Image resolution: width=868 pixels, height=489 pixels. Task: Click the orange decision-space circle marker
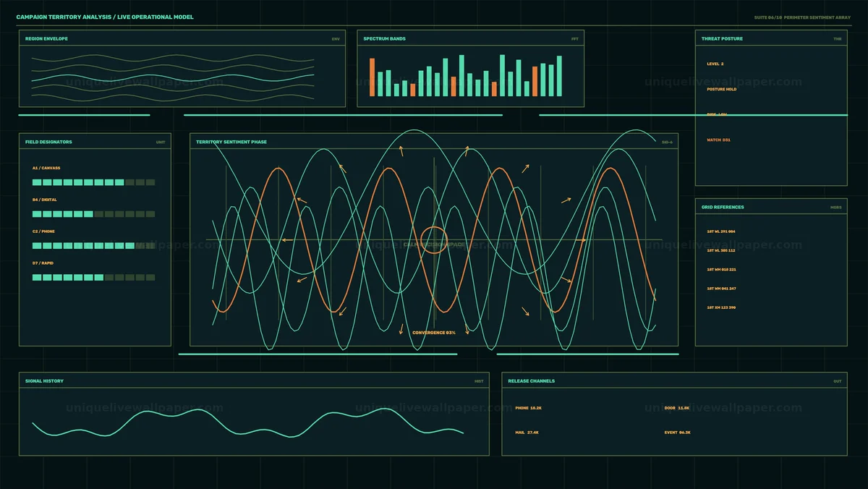coord(434,239)
